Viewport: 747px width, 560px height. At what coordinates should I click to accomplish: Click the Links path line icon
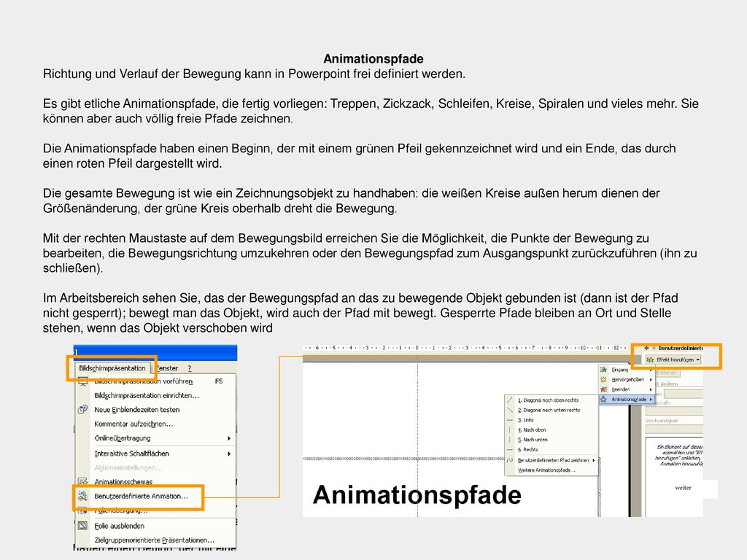tap(510, 420)
